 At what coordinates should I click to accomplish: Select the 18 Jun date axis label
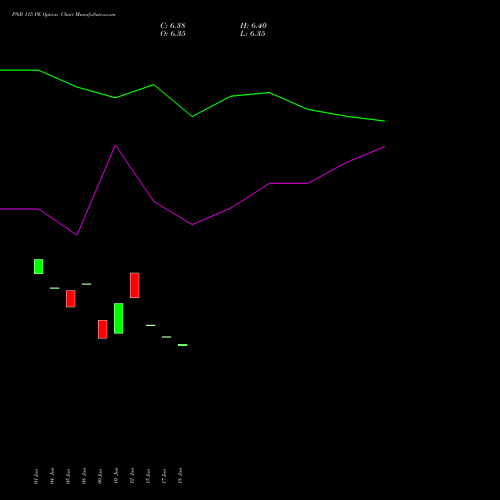pos(180,476)
